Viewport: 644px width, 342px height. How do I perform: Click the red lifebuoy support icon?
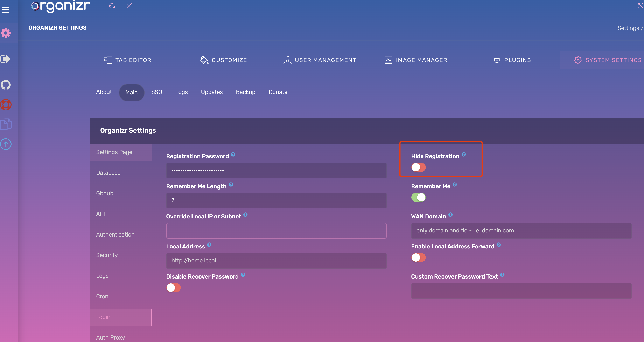click(6, 105)
